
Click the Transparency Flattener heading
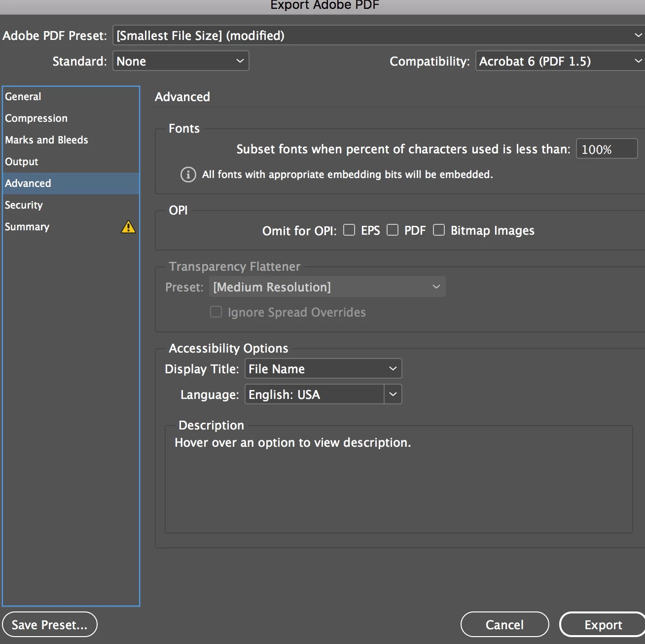(234, 267)
